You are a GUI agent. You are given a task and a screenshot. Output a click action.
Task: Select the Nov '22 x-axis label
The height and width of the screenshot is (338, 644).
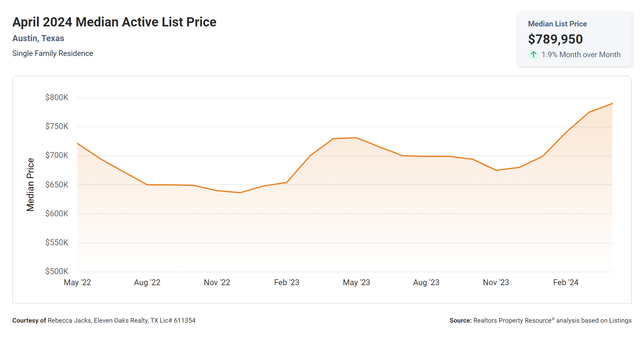point(217,282)
